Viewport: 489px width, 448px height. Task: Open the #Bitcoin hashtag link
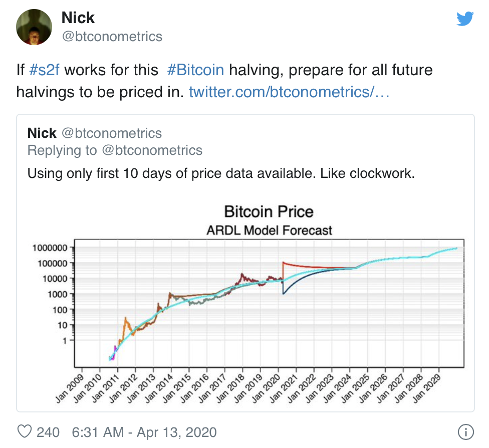point(195,70)
